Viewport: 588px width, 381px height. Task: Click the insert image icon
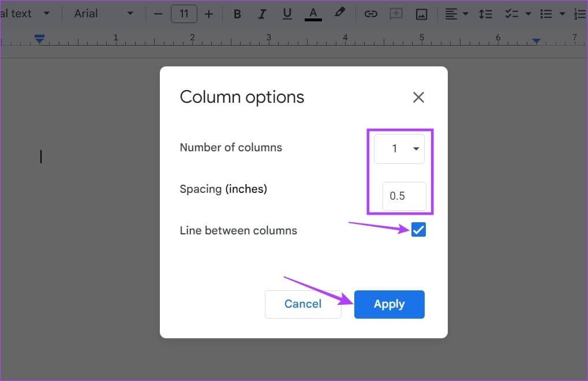click(421, 14)
